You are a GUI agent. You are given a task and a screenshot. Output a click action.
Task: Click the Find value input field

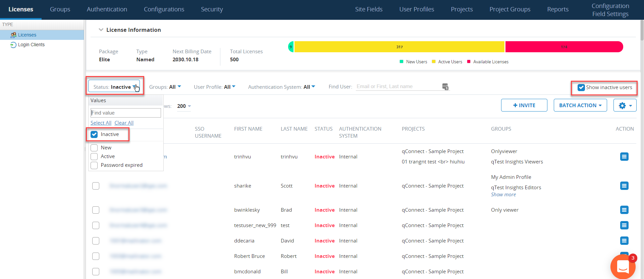tap(126, 113)
